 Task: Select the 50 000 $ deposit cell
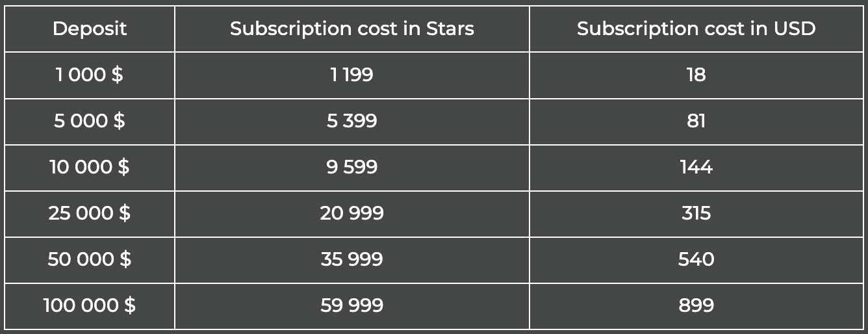pos(90,260)
